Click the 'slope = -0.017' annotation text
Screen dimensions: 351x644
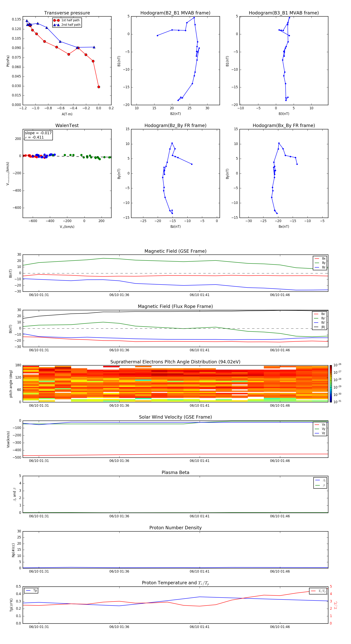[x=38, y=133]
